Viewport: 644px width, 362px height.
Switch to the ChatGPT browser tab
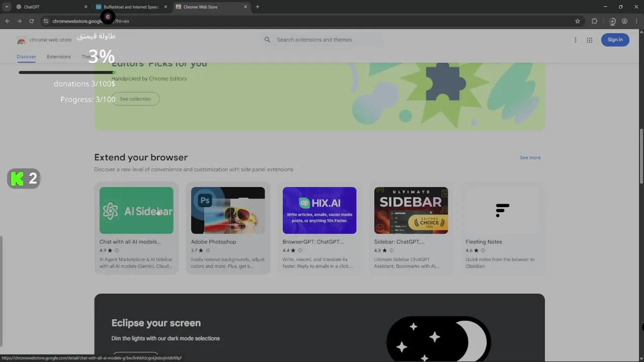49,7
